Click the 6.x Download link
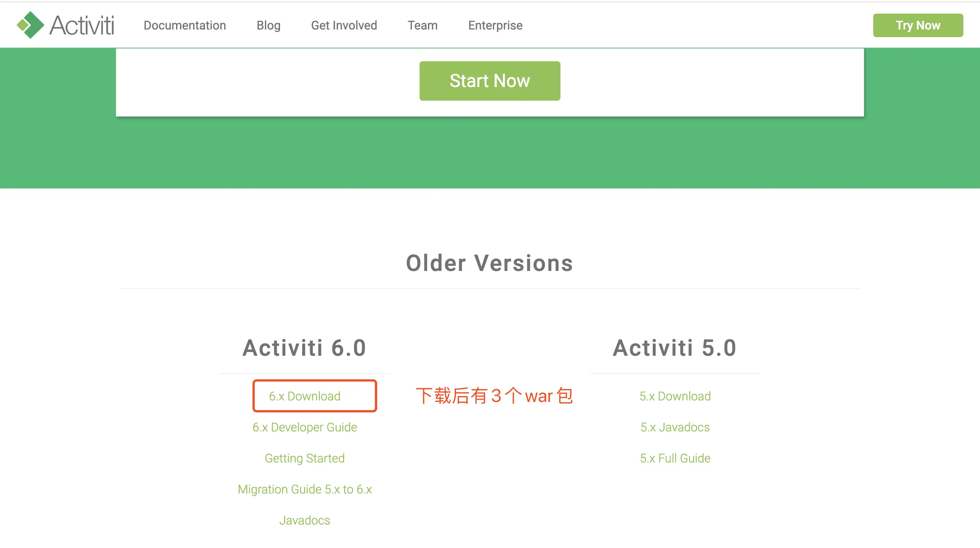Image resolution: width=980 pixels, height=548 pixels. tap(304, 396)
